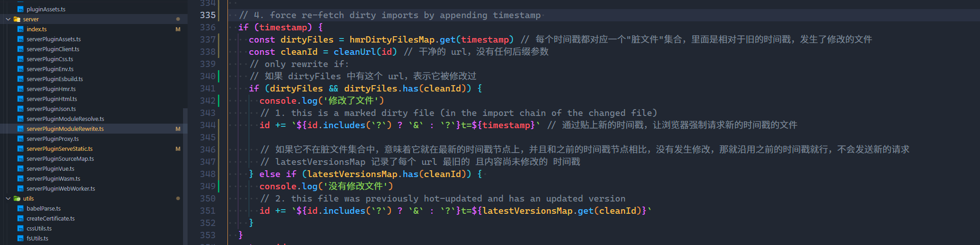Open fsUtils.ts in the explorer
The image size is (980, 245).
37,239
